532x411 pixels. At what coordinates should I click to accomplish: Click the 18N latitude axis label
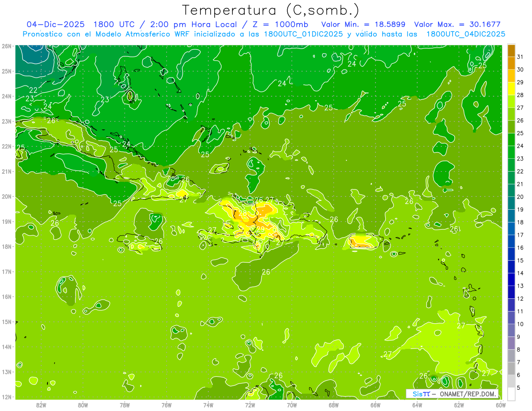tap(6, 247)
